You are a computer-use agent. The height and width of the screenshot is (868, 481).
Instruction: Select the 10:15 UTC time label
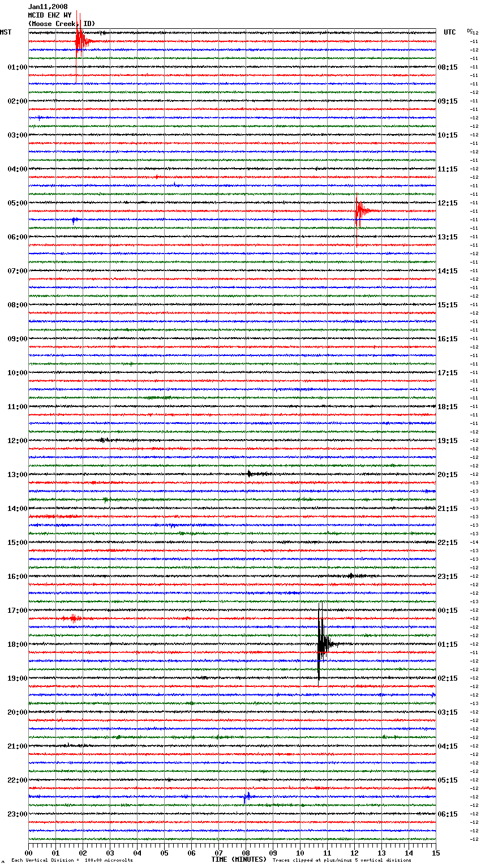click(x=448, y=135)
